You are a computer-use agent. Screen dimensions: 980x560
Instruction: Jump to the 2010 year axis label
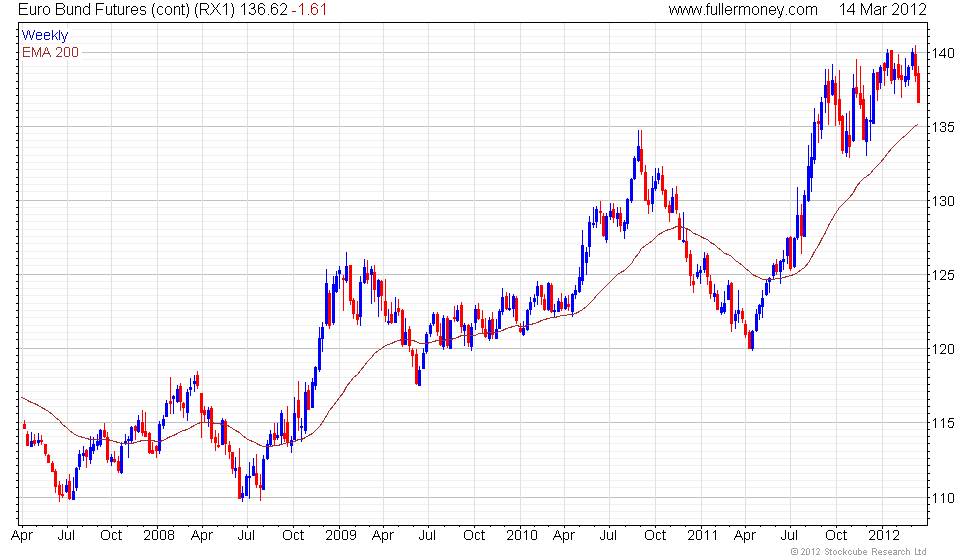[521, 535]
